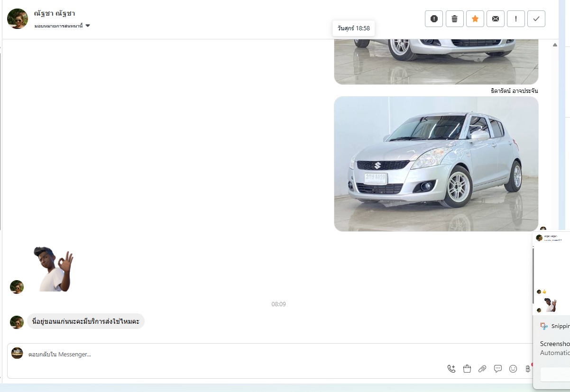Screen dimensions: 570x392
Task: Open saved replies speech bubble icon
Action: coord(498,368)
